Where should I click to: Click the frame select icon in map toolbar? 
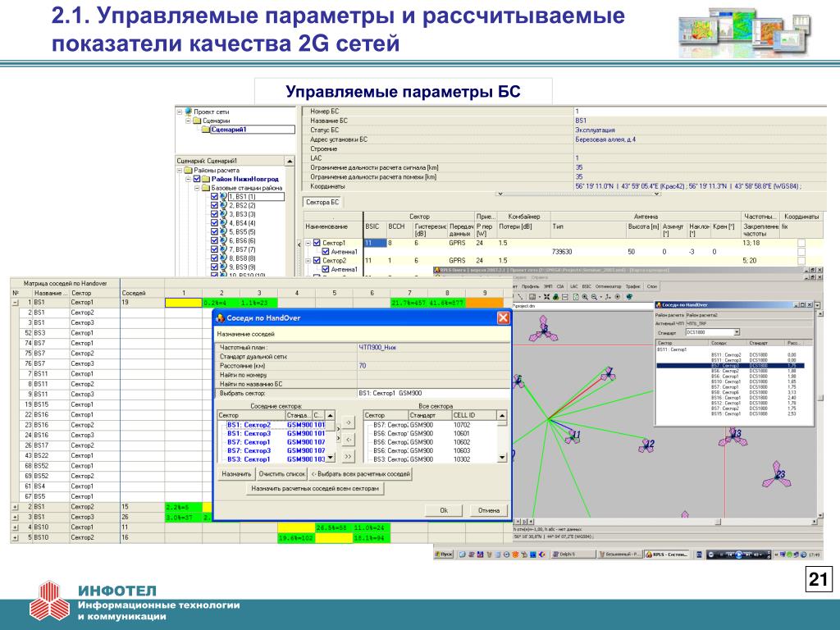pos(532,297)
